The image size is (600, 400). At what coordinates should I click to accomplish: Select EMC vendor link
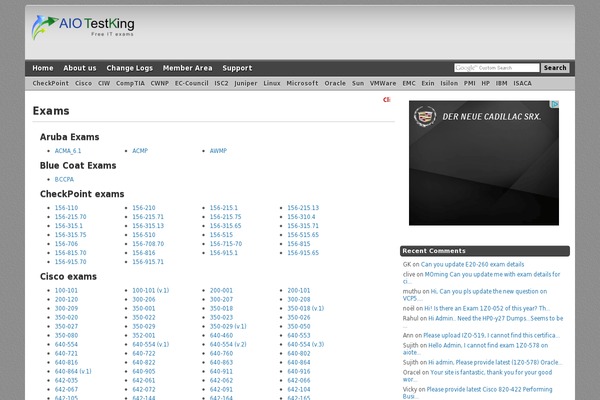pyautogui.click(x=409, y=83)
